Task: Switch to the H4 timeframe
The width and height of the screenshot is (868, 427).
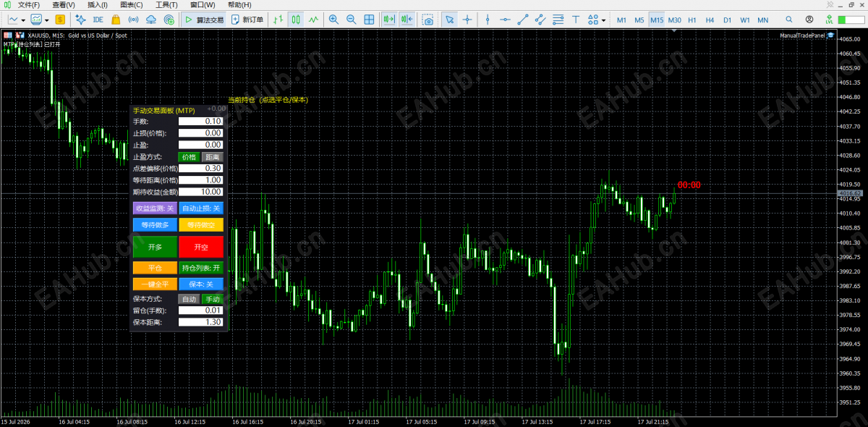Action: [x=710, y=20]
